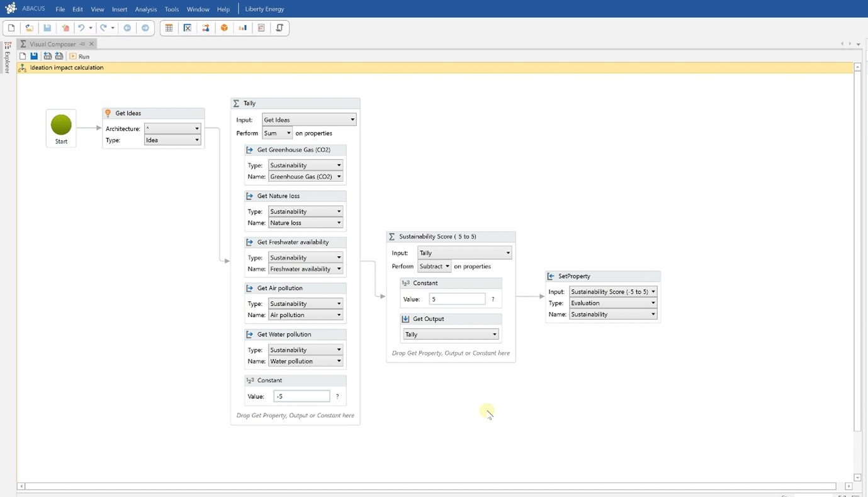This screenshot has height=497, width=868.
Task: Select the Visual Composer tab
Action: (52, 44)
